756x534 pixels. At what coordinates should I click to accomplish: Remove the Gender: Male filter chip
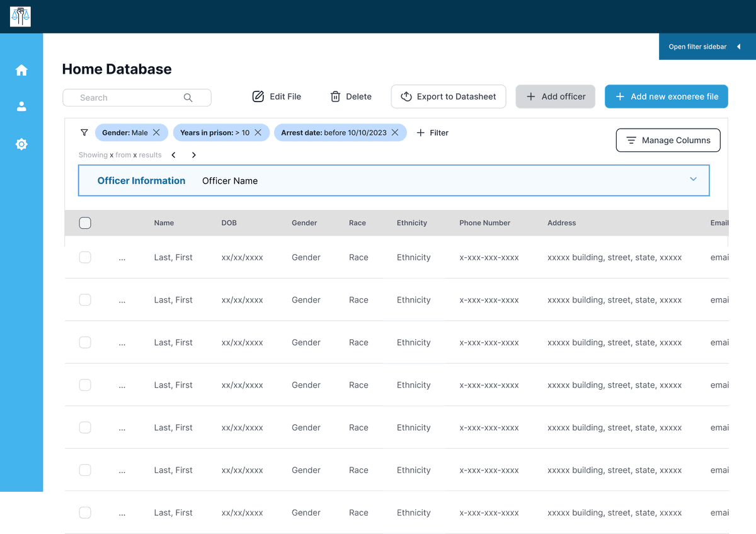point(156,132)
